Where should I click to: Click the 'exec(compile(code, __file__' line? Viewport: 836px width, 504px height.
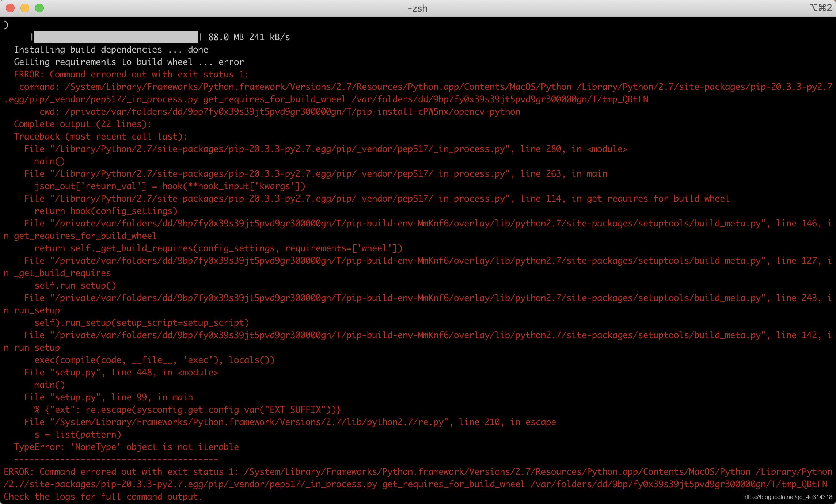(x=155, y=360)
